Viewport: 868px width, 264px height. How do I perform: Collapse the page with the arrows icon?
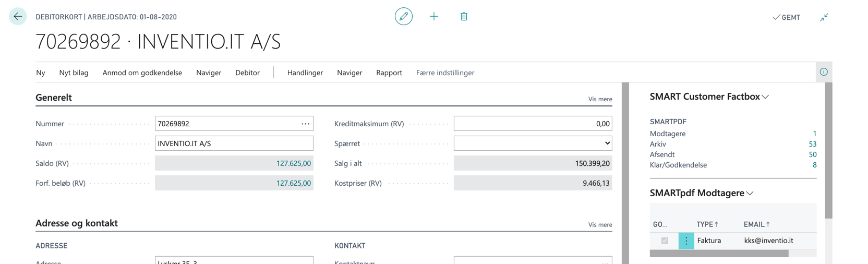824,17
